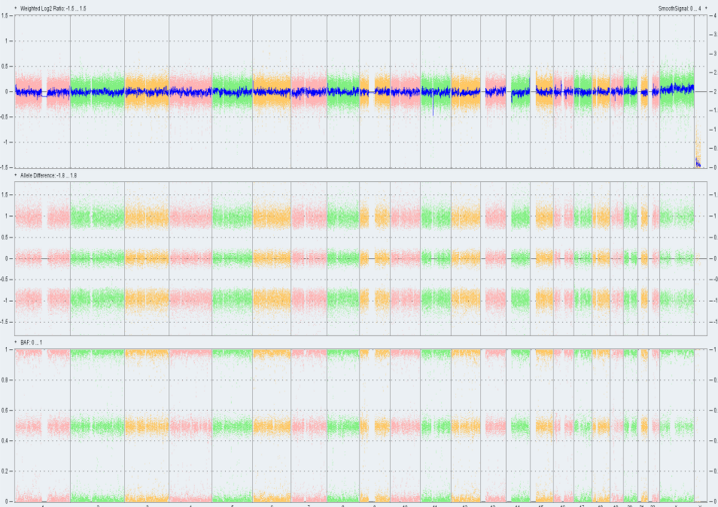Click leftmost chromosome label on bottom axis
The image size is (718, 507).
43,504
